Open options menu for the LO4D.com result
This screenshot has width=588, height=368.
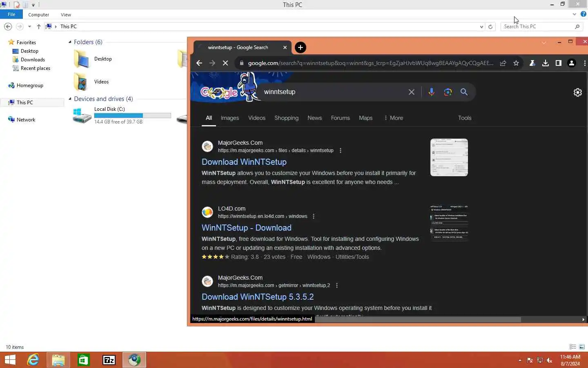314,216
